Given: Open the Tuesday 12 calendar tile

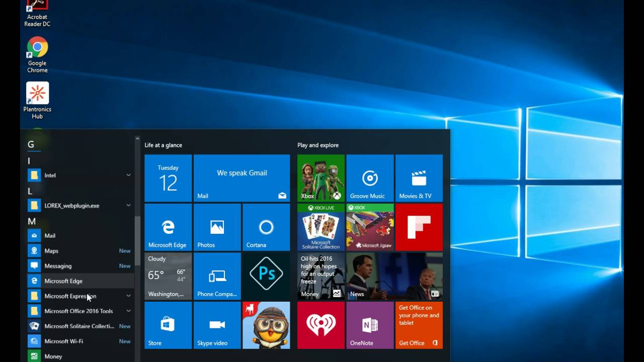Looking at the screenshot, I should pyautogui.click(x=168, y=178).
